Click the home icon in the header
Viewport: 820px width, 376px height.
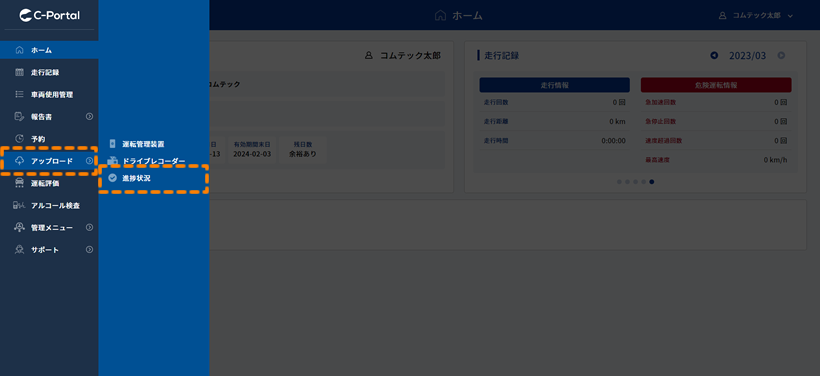pyautogui.click(x=440, y=16)
